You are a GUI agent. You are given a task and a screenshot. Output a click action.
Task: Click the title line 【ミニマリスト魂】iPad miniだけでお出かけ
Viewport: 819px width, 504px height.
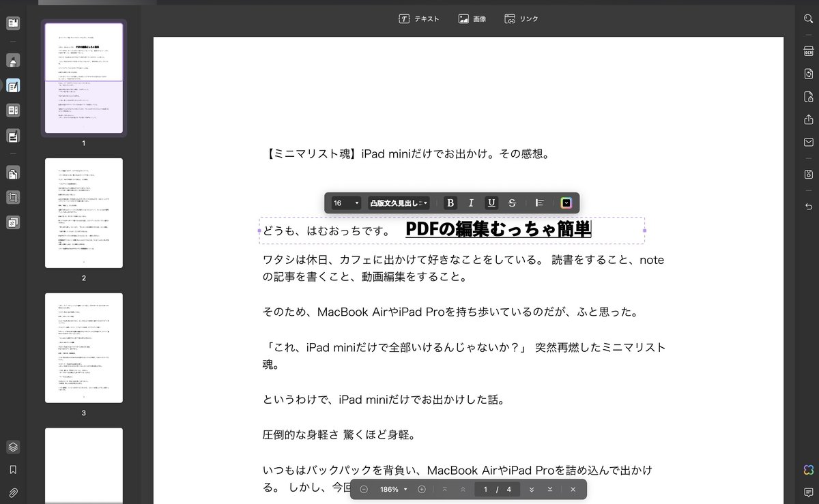click(x=406, y=154)
